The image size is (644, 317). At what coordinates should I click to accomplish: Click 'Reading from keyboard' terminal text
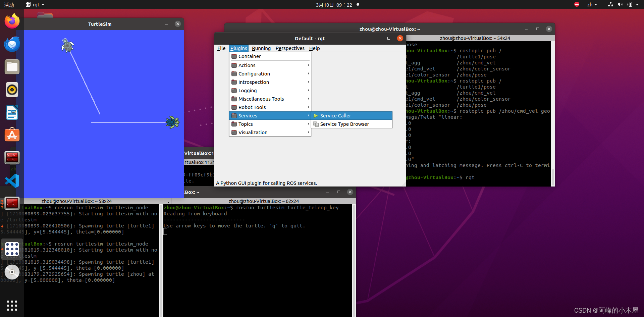(x=195, y=214)
